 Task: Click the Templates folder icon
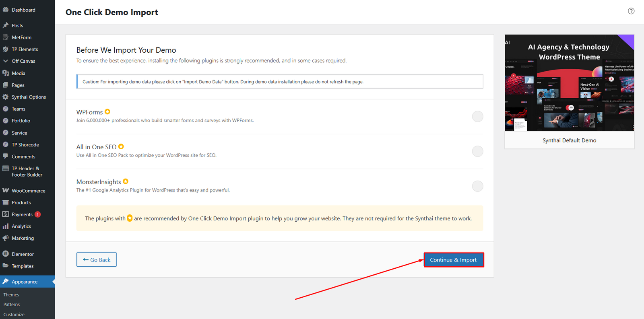coord(6,266)
